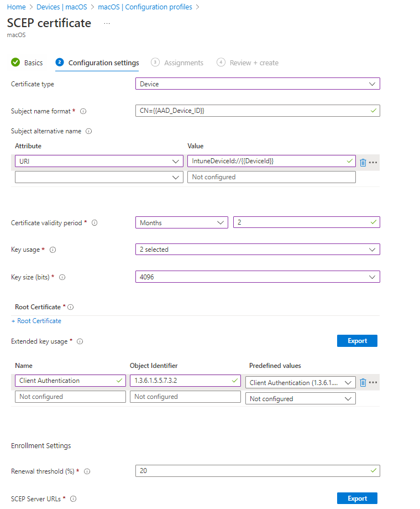
Task: Edit the Renewal threshold value field
Action: [258, 471]
